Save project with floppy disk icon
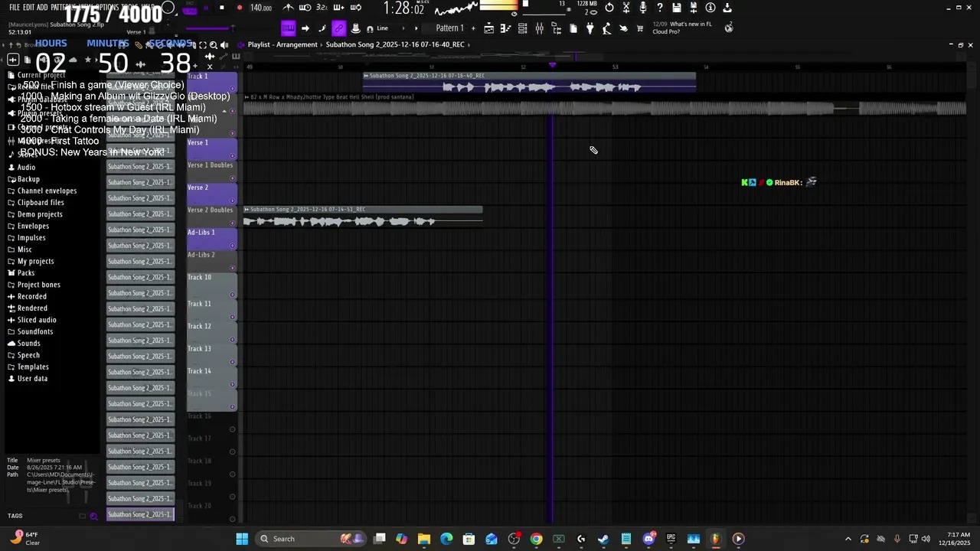The image size is (980, 551). pos(677,8)
